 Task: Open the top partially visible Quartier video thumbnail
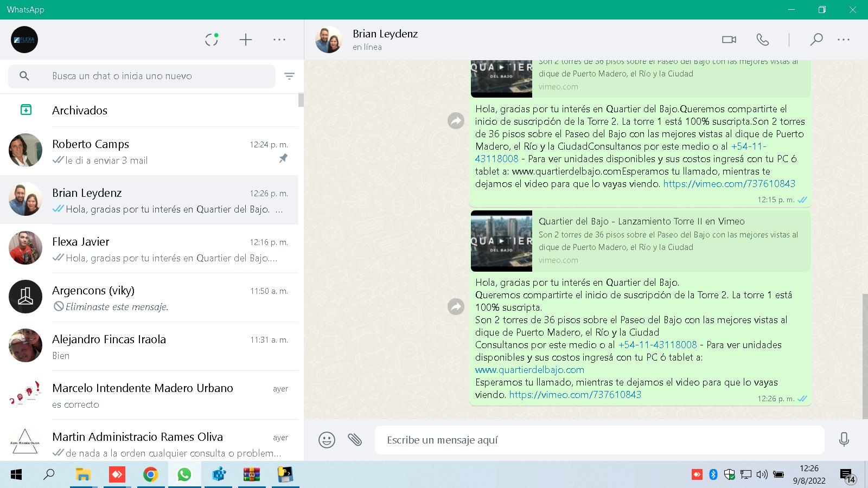point(501,78)
